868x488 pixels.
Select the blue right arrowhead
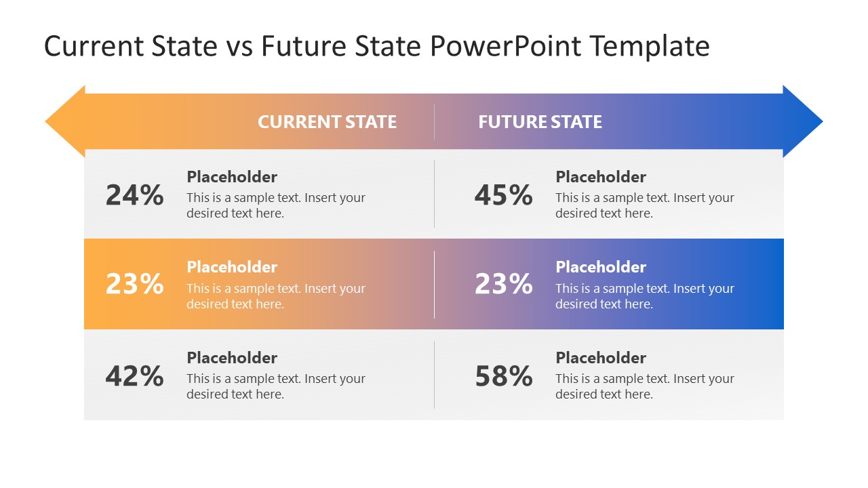[x=803, y=121]
